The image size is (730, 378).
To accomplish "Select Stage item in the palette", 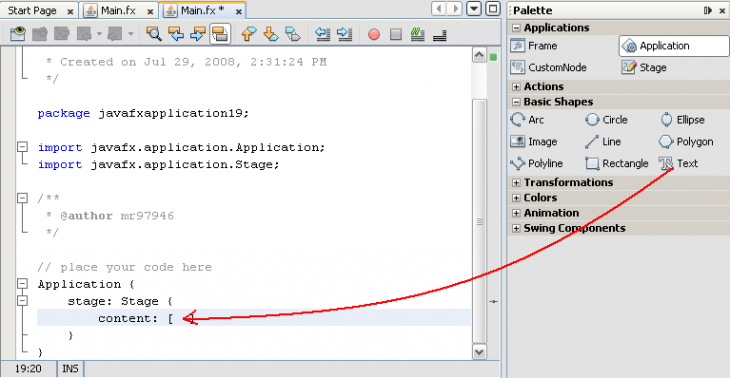I will tap(644, 68).
